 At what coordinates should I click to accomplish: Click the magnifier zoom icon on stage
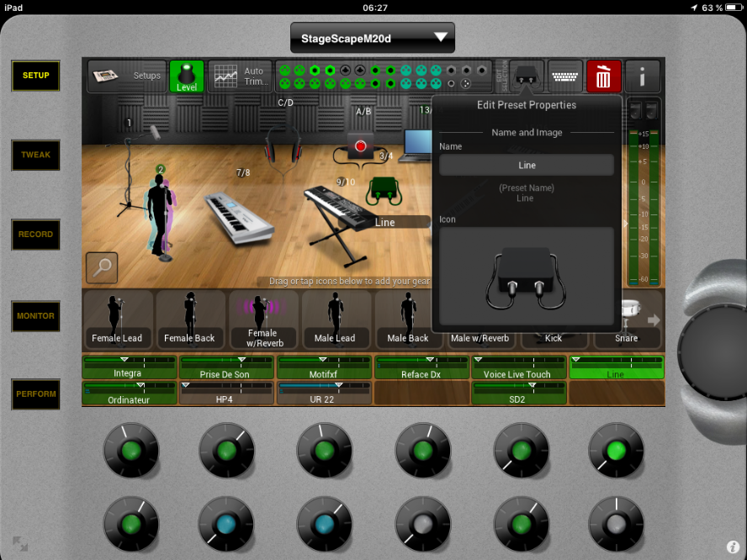click(x=102, y=268)
